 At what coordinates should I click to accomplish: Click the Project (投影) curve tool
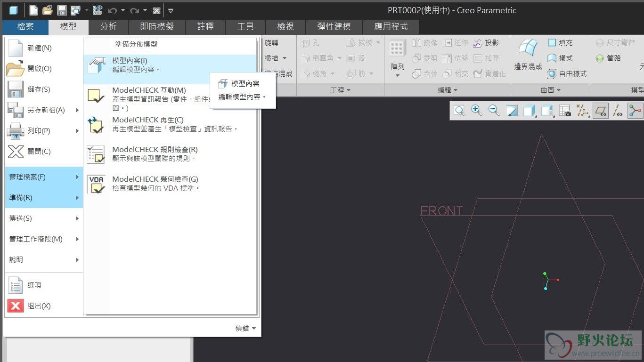[486, 43]
